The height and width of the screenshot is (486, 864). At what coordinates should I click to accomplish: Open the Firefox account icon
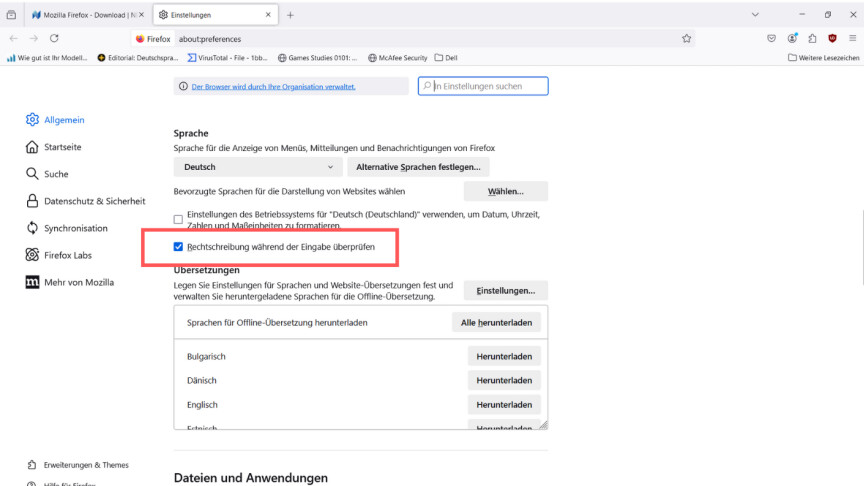pyautogui.click(x=792, y=38)
